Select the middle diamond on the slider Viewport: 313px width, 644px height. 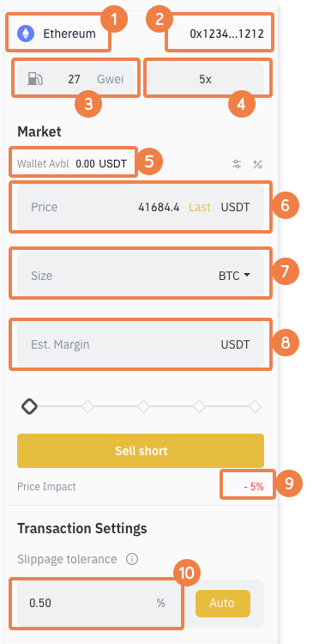coord(143,407)
